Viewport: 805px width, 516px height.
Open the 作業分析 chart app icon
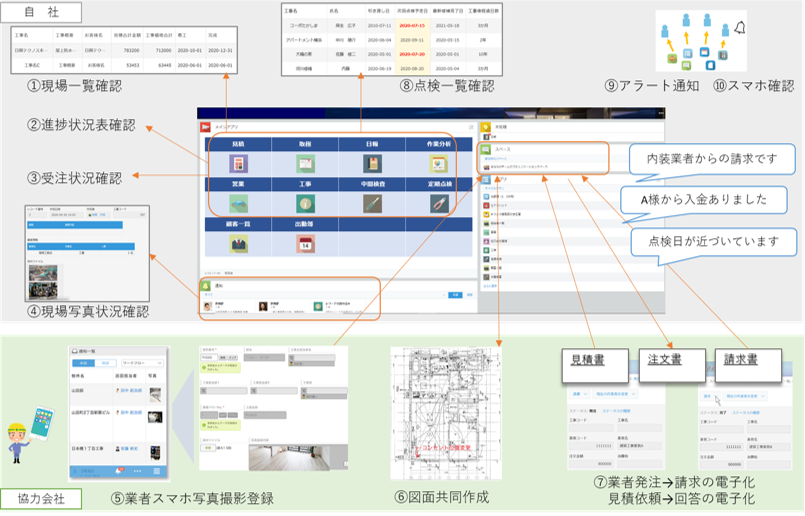pos(439,164)
